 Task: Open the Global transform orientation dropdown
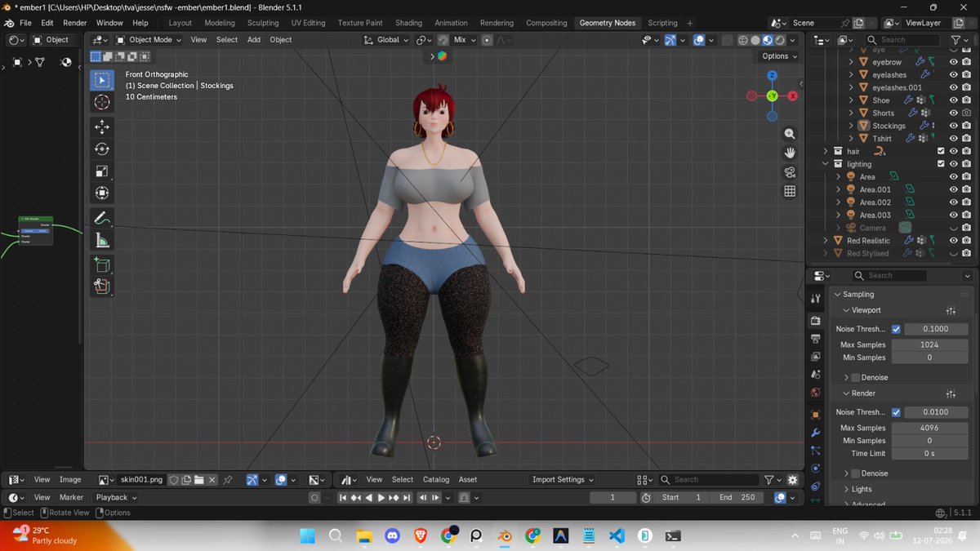click(388, 39)
